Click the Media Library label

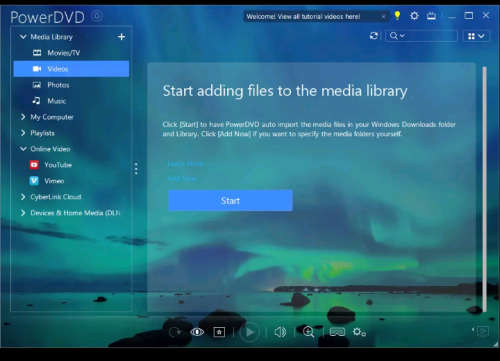coord(51,37)
